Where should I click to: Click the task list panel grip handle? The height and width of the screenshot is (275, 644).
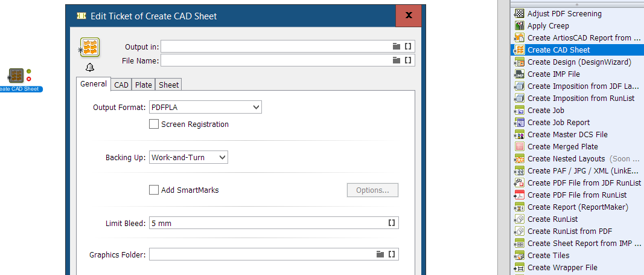pyautogui.click(x=576, y=4)
